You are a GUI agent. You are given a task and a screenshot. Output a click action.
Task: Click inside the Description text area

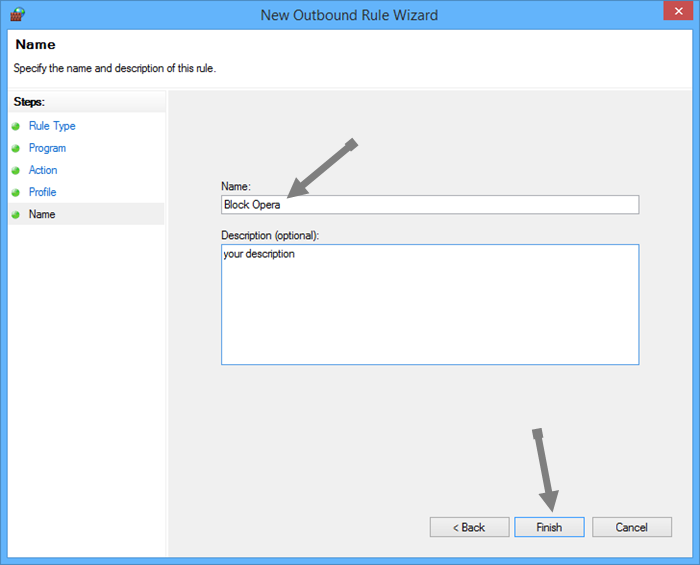coord(430,304)
